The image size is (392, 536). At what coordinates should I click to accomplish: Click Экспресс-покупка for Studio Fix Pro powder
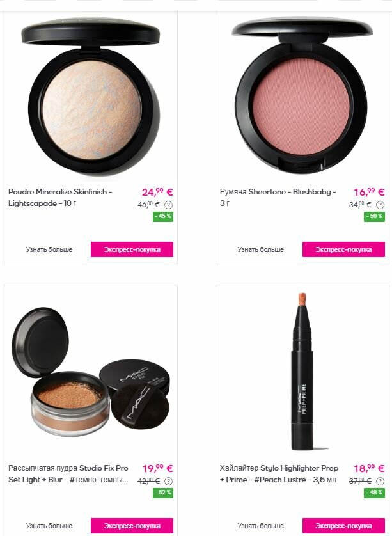[x=132, y=526]
